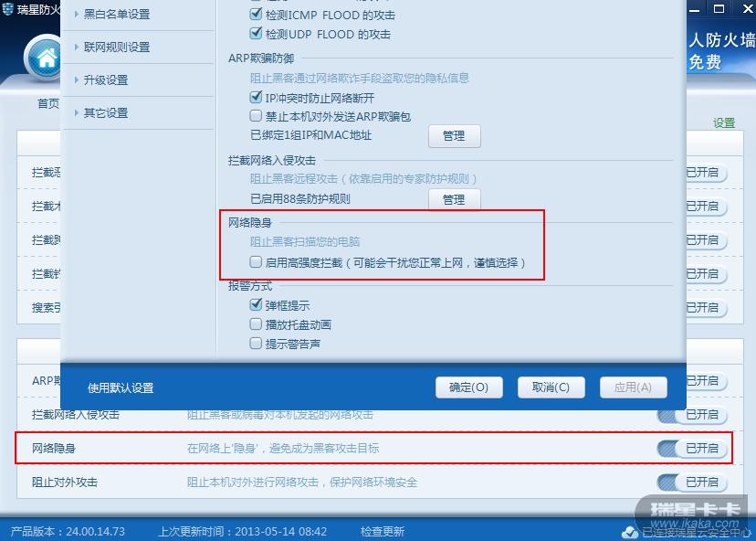756x541 pixels.
Task: Click 已连接瑞星云安全中心 status text
Action: pos(697,533)
